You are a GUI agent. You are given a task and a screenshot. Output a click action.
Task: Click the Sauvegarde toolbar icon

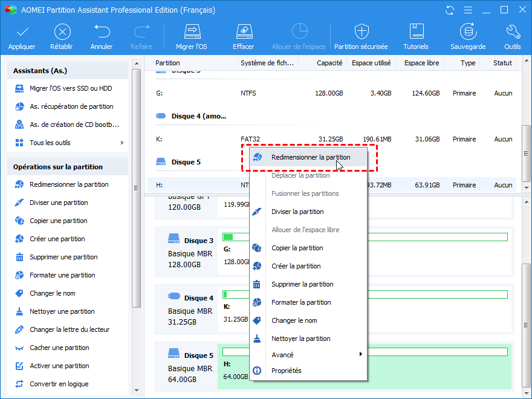click(467, 32)
